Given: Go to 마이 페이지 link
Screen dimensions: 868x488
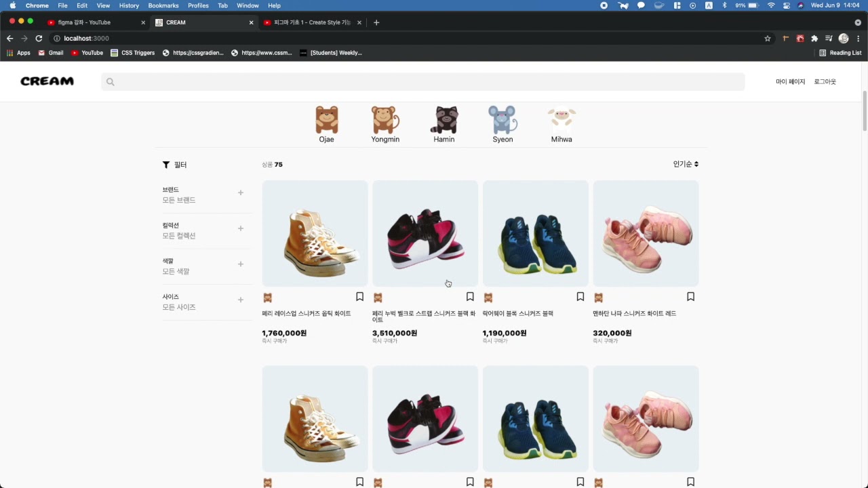Looking at the screenshot, I should [790, 81].
